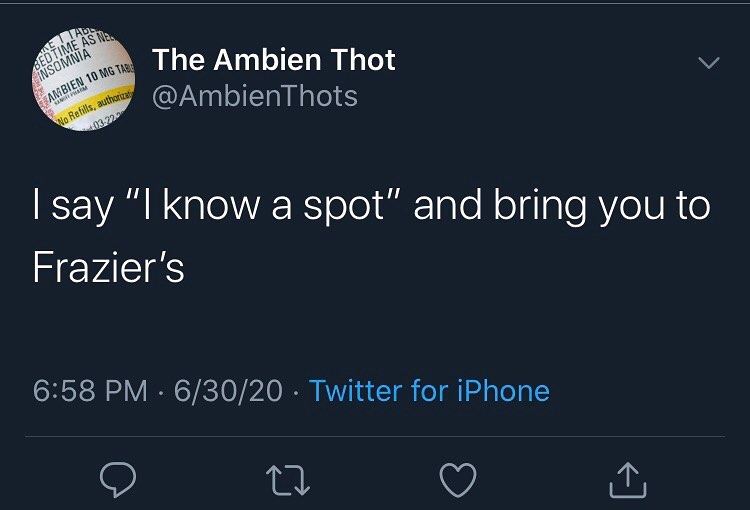Visit the @AmbienThots handle

255,96
